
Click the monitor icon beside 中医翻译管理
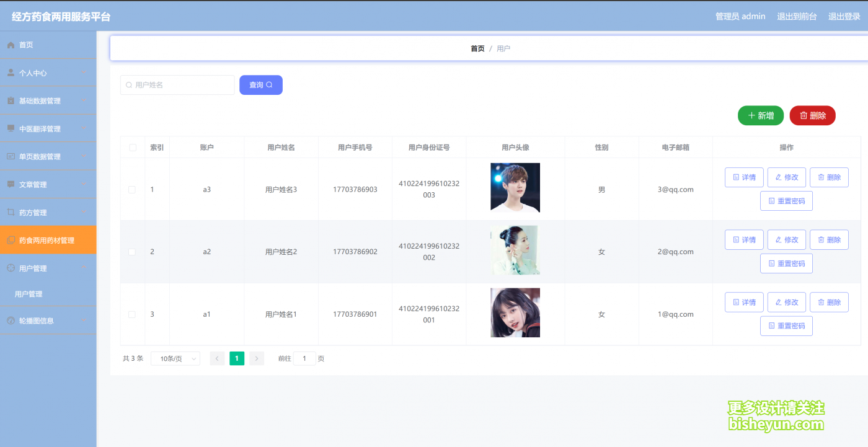pyautogui.click(x=11, y=128)
